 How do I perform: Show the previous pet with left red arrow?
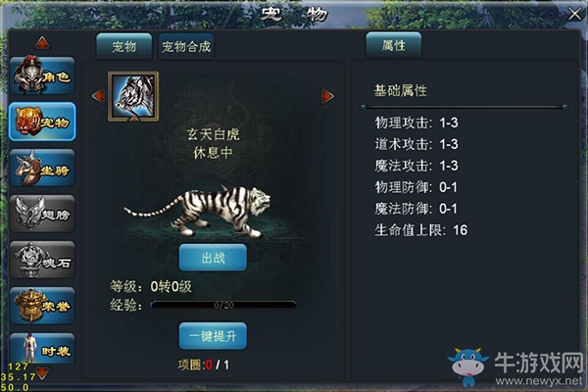(98, 96)
